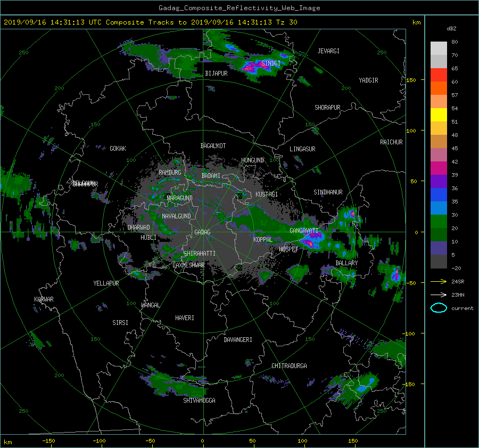Click the intense echo cell east of Gangavati
The width and height of the screenshot is (479, 448).
coord(312,240)
